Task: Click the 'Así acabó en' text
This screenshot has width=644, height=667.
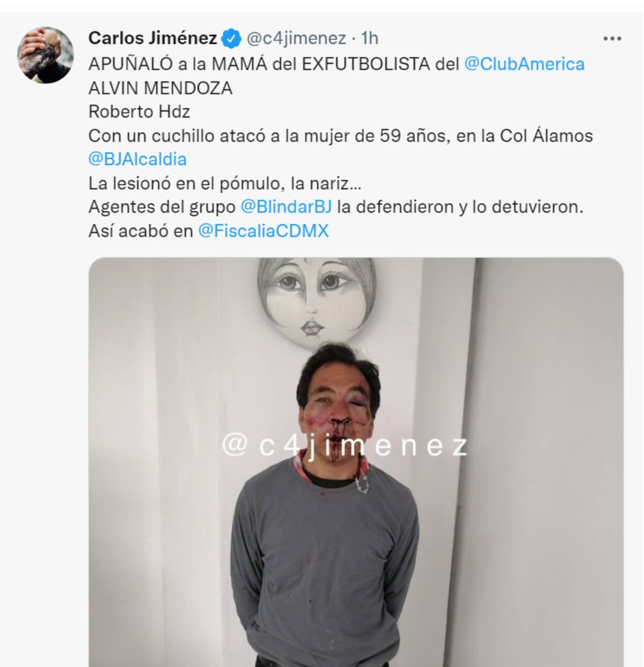Action: [141, 231]
